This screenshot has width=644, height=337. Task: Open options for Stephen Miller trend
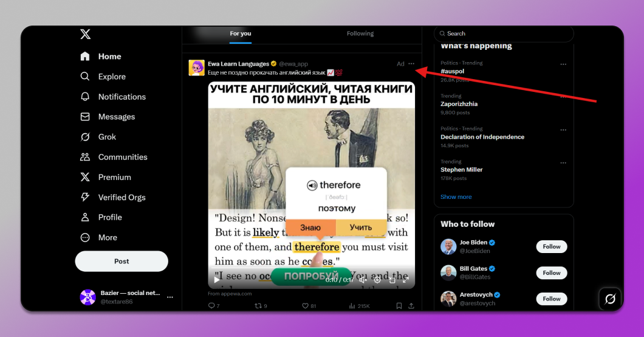tap(563, 163)
